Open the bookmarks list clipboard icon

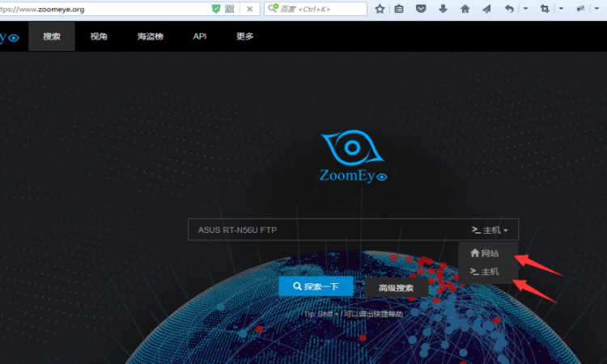[399, 9]
